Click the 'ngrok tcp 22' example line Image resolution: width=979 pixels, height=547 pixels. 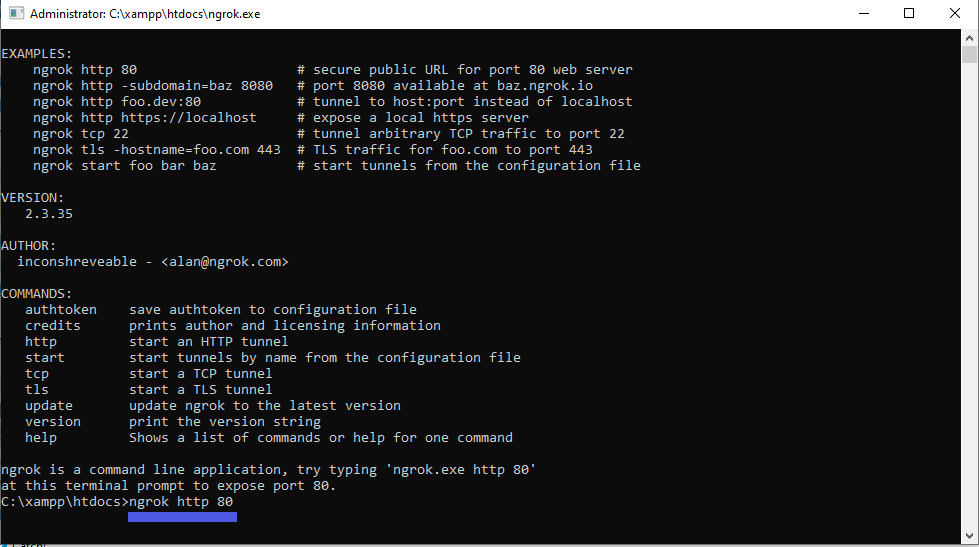[x=80, y=134]
